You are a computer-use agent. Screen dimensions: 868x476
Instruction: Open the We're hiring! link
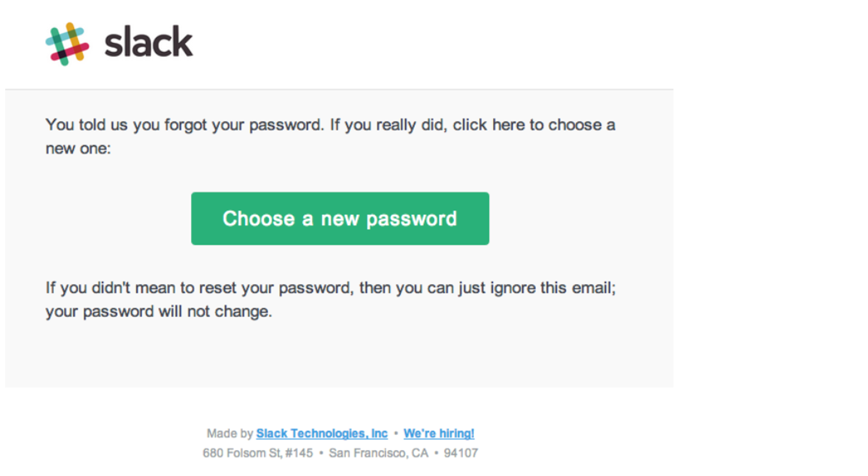point(439,434)
